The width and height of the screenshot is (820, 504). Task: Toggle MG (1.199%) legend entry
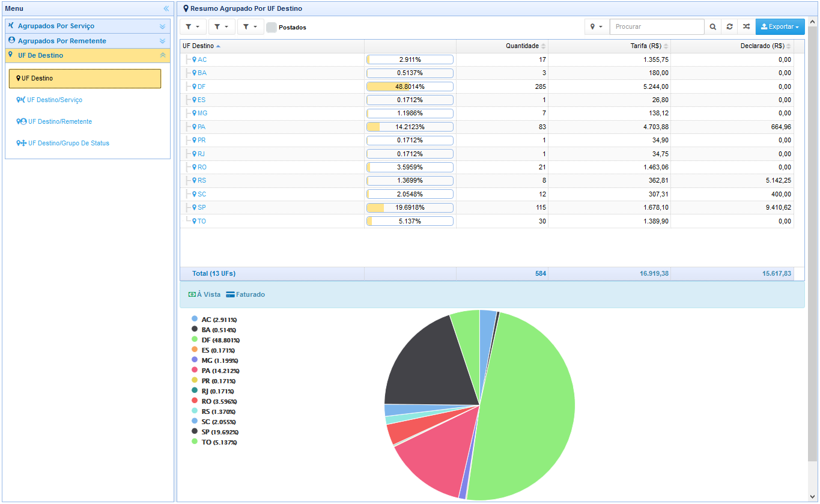coord(215,360)
